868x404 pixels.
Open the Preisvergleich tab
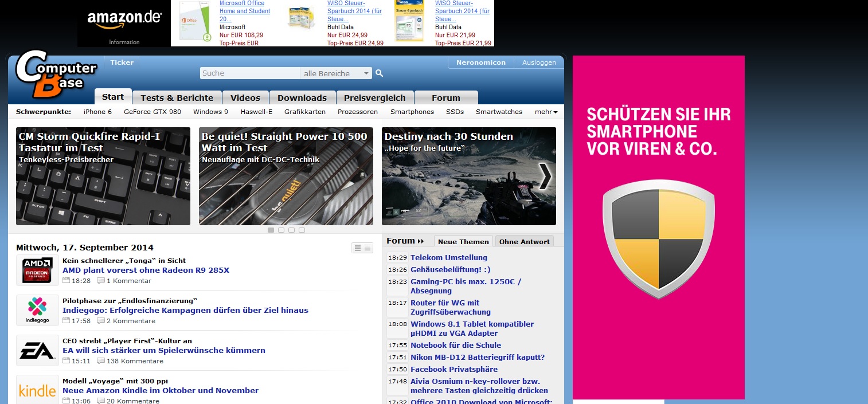click(x=374, y=97)
